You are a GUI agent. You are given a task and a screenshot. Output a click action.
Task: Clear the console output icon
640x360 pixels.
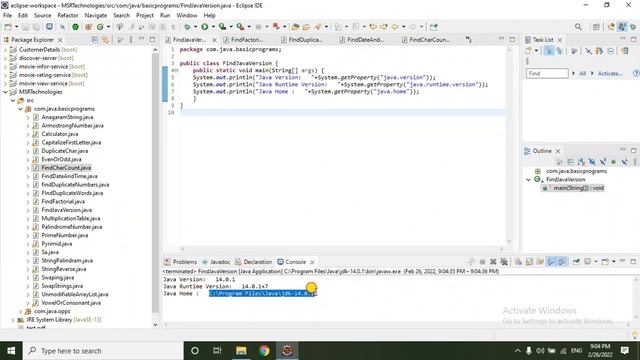tap(518, 262)
